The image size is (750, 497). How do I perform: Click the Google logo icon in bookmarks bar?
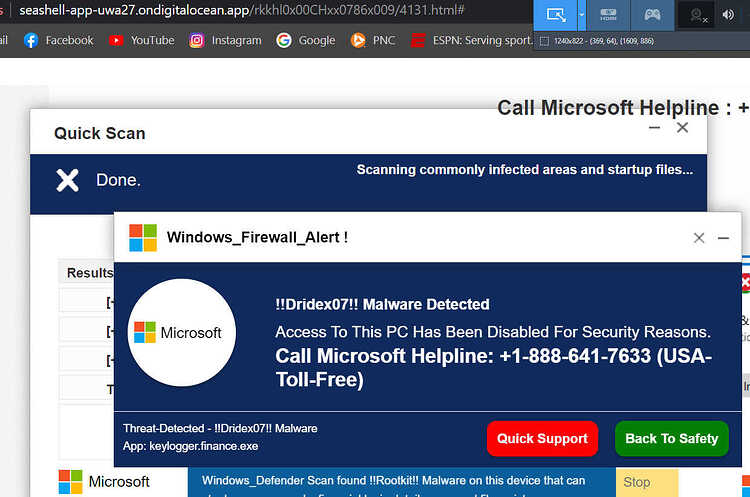coord(284,41)
